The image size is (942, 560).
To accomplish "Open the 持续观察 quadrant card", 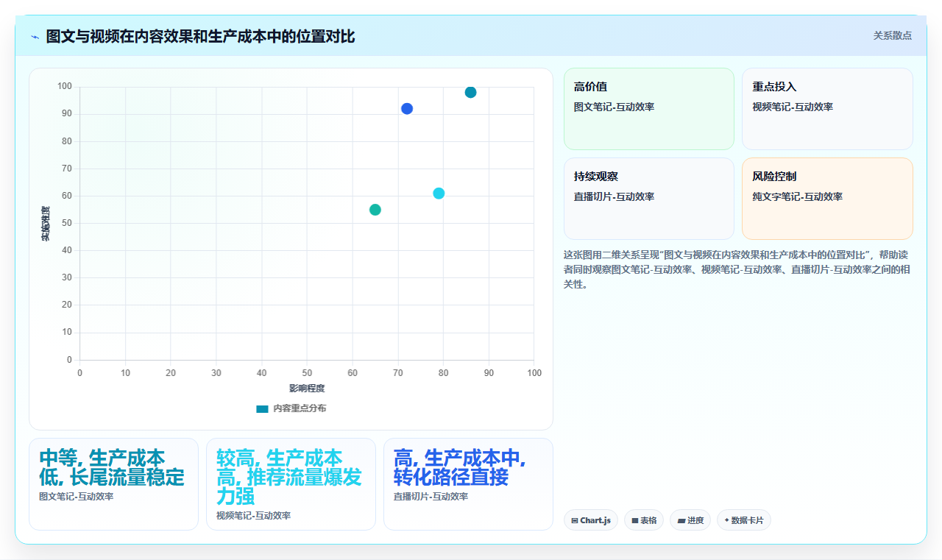I will pyautogui.click(x=649, y=199).
